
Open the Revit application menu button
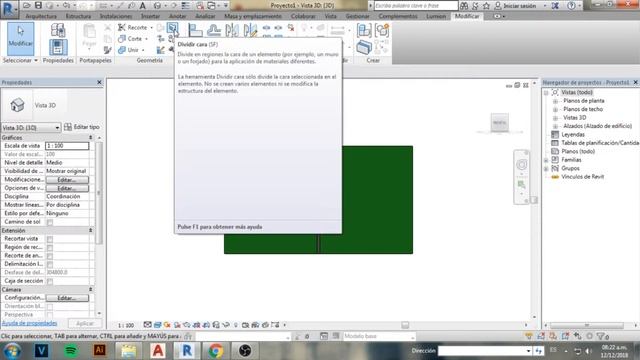[9, 8]
